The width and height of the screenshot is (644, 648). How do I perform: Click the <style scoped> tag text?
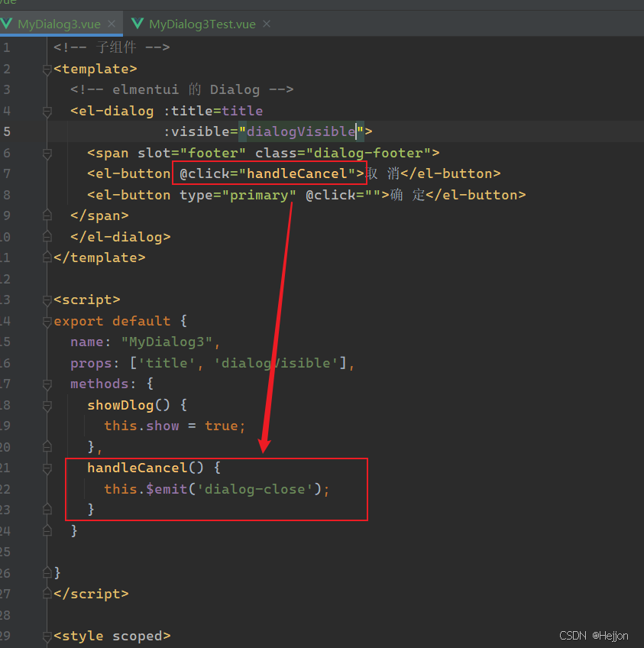coord(112,636)
